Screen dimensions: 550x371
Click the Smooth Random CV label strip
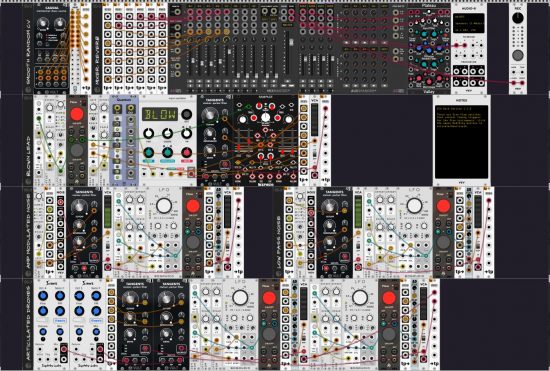pos(28,49)
